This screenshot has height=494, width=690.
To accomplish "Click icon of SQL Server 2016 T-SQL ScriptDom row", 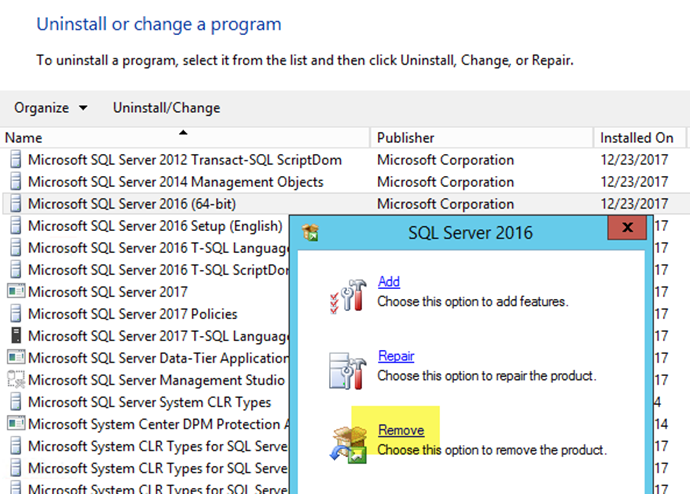I will coord(15,270).
